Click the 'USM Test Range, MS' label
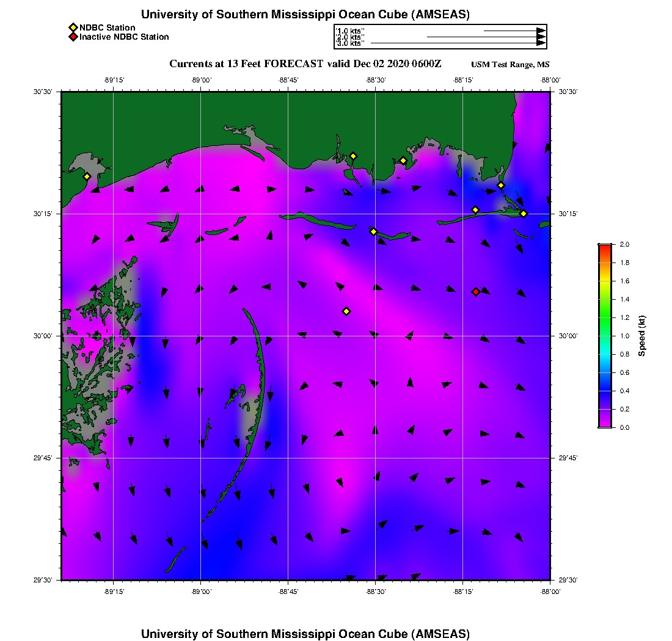Viewport: 672px width, 641px height. click(510, 65)
